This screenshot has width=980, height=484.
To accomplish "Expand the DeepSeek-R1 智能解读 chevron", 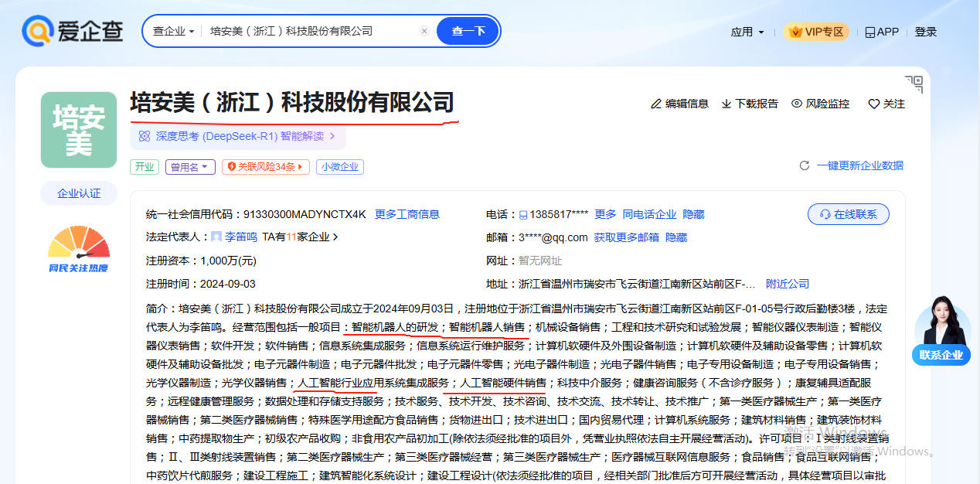I will click(x=332, y=136).
